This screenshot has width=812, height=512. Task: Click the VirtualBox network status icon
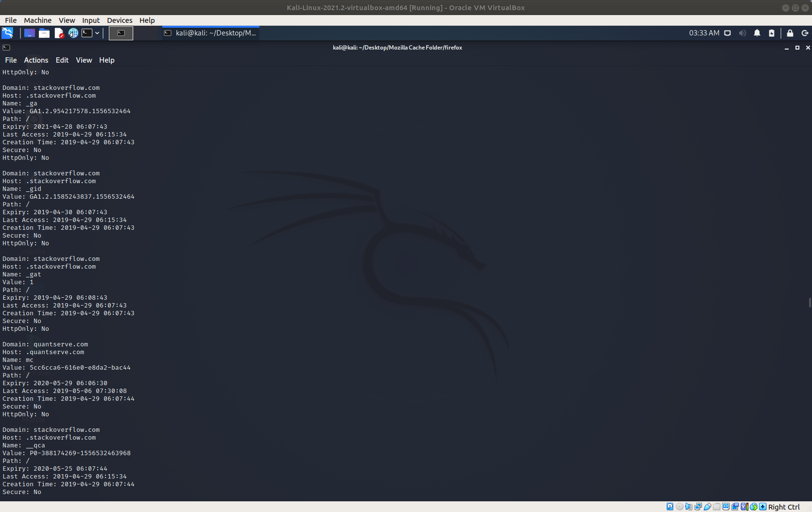pos(698,507)
